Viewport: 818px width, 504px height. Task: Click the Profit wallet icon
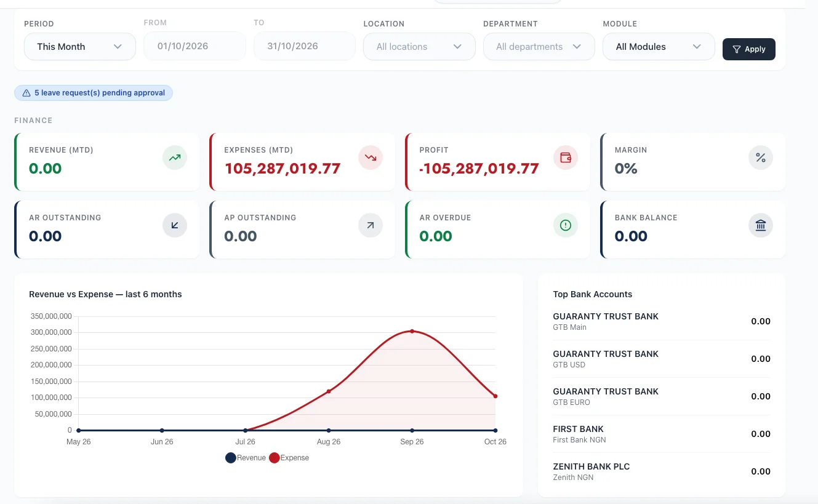(566, 158)
